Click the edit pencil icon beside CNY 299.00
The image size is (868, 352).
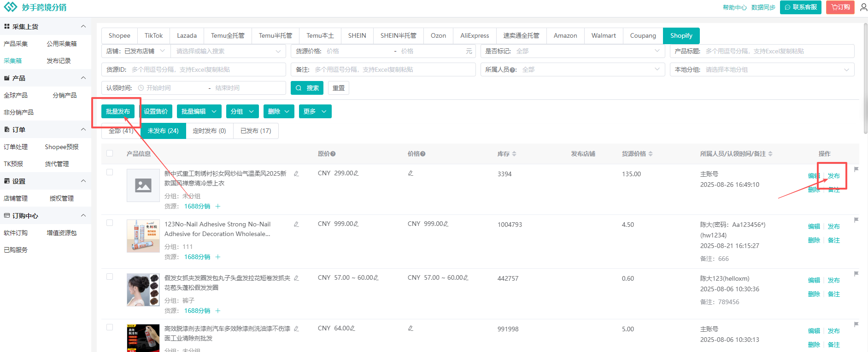(356, 173)
